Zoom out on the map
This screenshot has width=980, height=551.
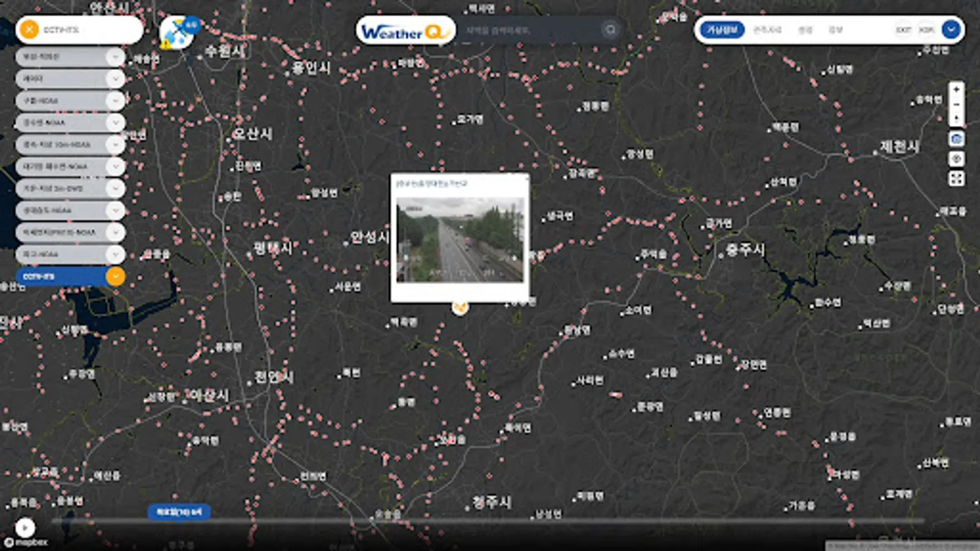click(x=956, y=104)
